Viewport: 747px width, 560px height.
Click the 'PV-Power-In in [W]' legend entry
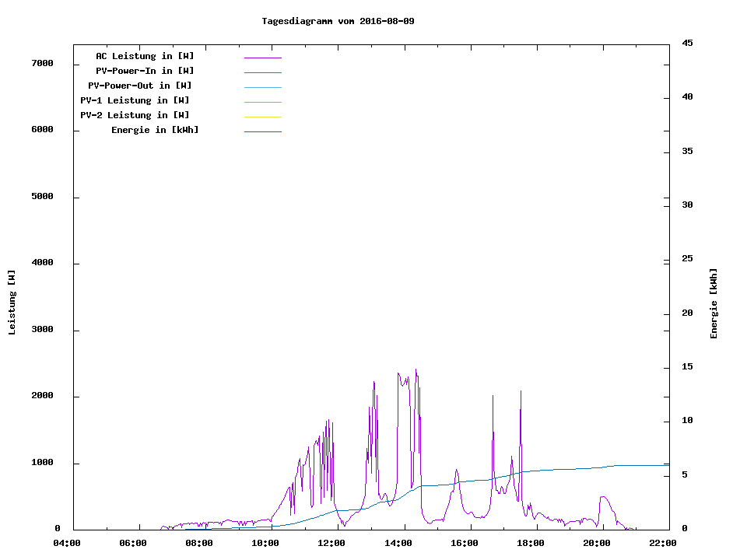pos(145,71)
